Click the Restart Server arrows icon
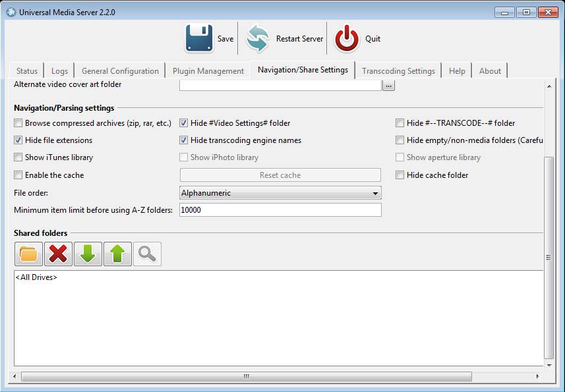This screenshot has width=565, height=392. point(257,38)
